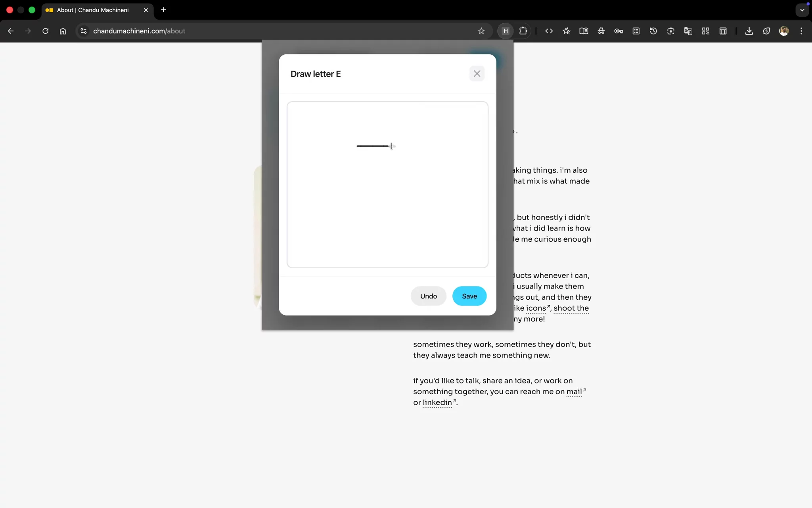The width and height of the screenshot is (812, 508).
Task: Open the browsing history clock icon
Action: (x=653, y=31)
